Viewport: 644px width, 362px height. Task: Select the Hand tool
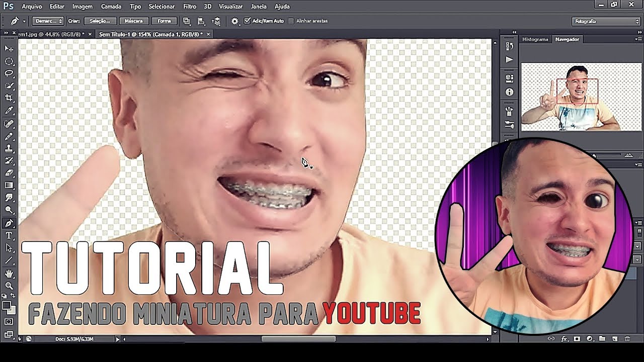[x=9, y=274]
